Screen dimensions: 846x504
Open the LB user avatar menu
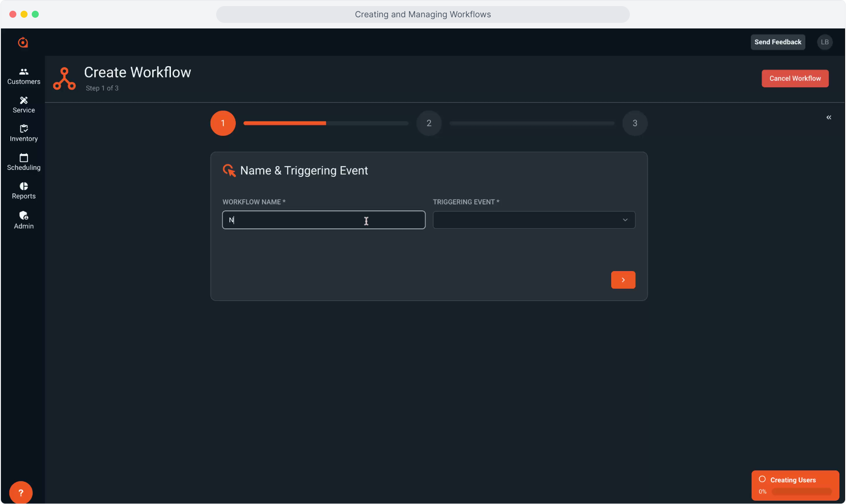(x=825, y=42)
